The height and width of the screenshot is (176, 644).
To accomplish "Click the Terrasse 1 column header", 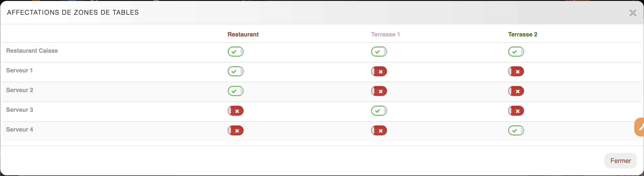I will [385, 34].
